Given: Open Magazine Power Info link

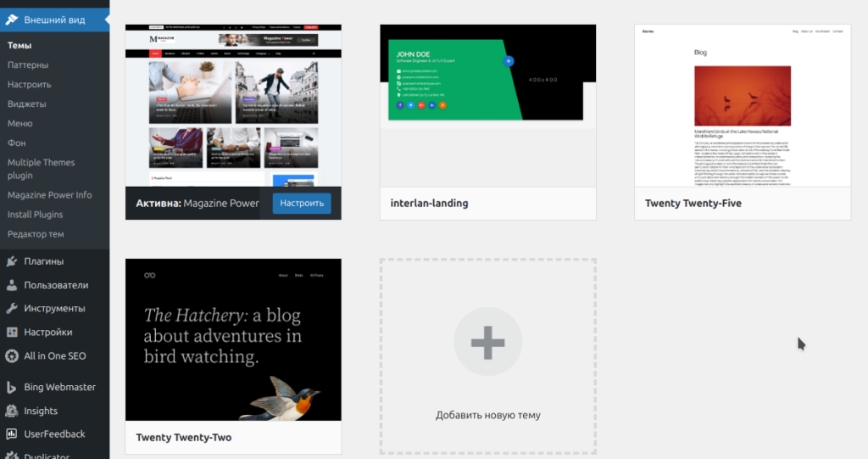Looking at the screenshot, I should click(x=49, y=194).
